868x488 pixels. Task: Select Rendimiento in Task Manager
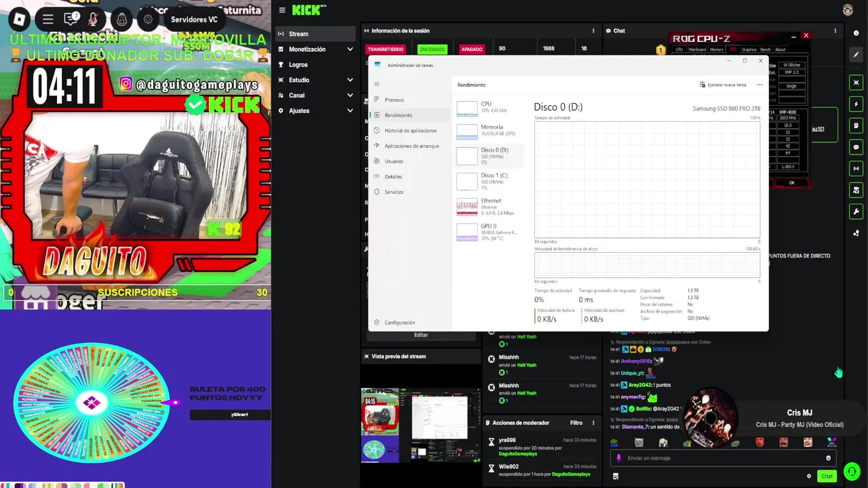(x=411, y=115)
